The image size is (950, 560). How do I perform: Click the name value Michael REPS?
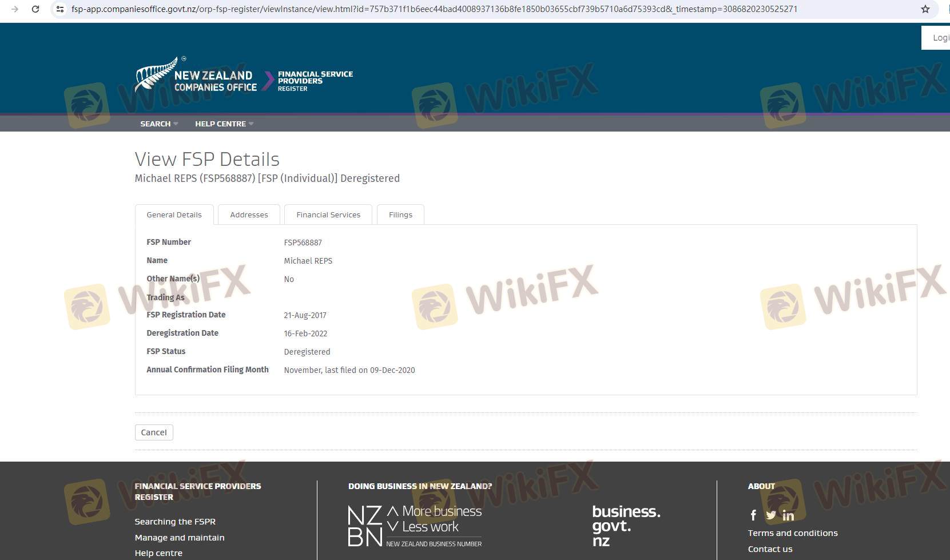(308, 261)
